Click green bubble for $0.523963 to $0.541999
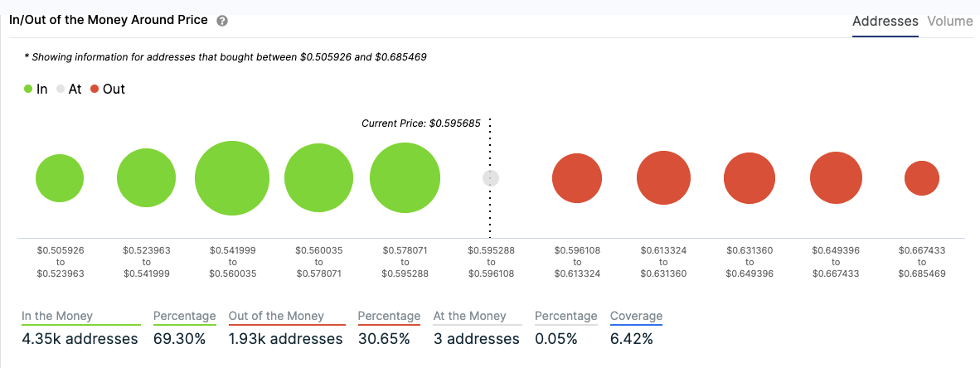Viewport: 980px width, 368px height. [x=146, y=178]
